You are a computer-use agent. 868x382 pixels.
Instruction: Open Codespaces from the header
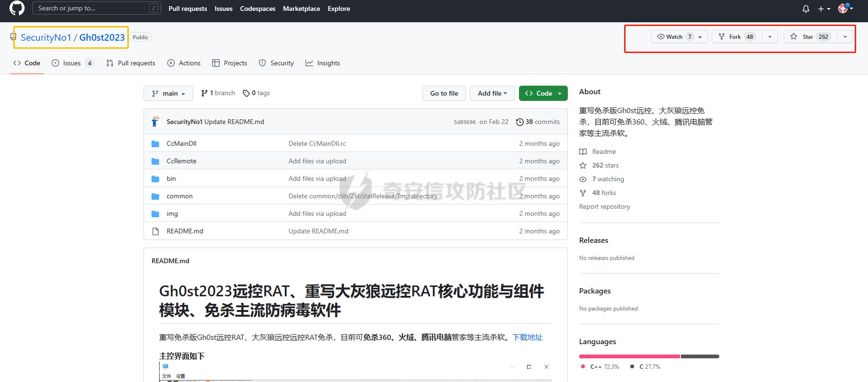tap(258, 9)
